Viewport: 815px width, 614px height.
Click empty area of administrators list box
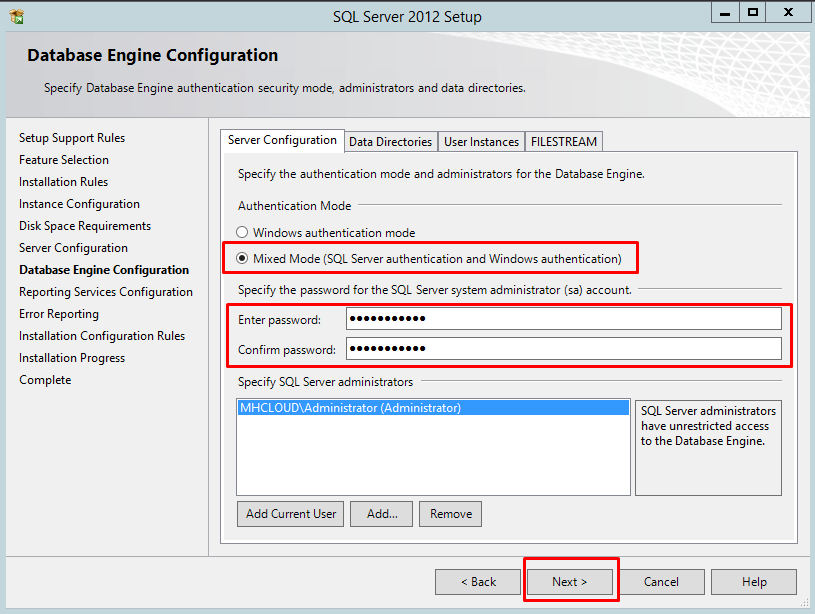coord(433,455)
